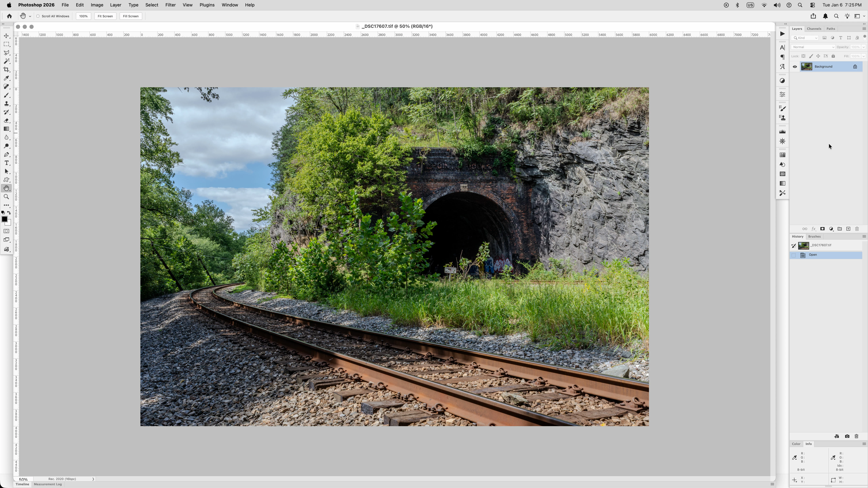The width and height of the screenshot is (868, 488).
Task: Select the custom Shape tool
Action: tap(6, 180)
